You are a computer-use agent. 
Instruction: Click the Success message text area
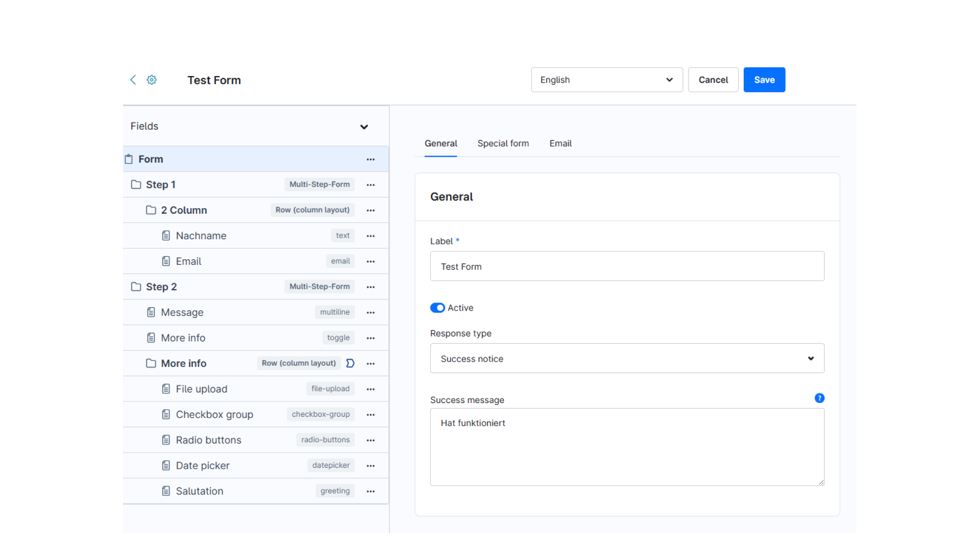(x=627, y=447)
